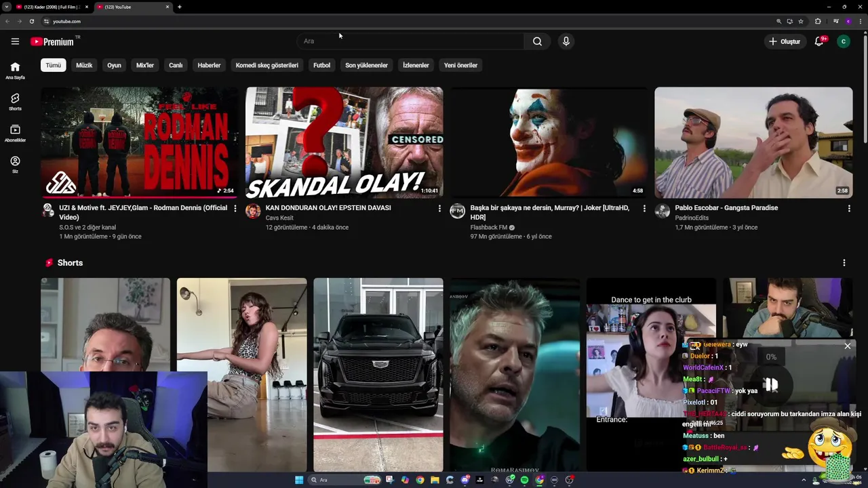
Task: Open the black Cadillac SUV short
Action: tap(378, 374)
